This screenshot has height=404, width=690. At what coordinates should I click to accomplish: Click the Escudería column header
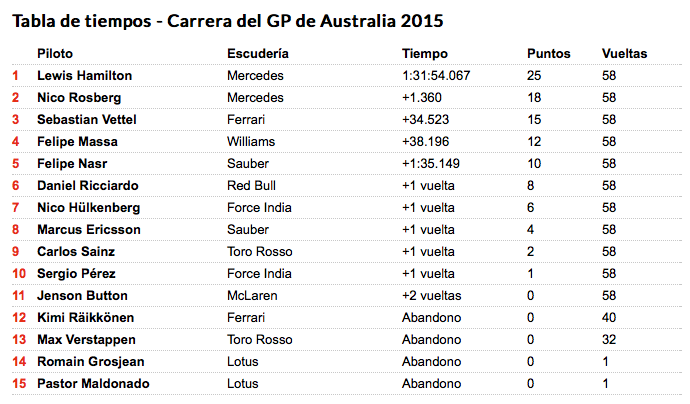click(x=258, y=54)
